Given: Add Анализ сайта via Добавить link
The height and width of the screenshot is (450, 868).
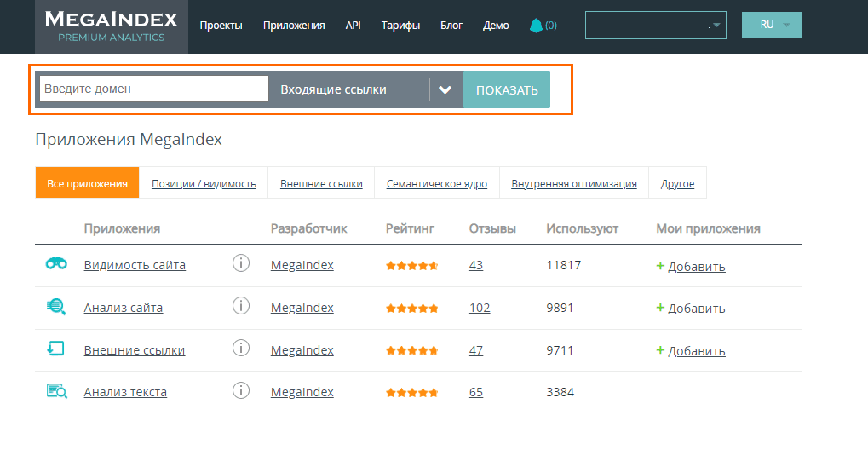Looking at the screenshot, I should click(697, 309).
